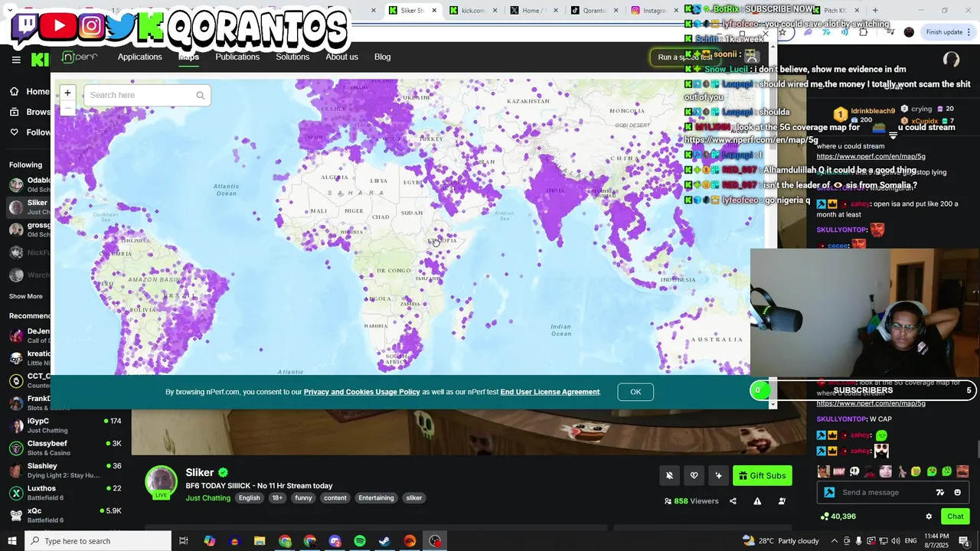Show hidden system tray icons
The image size is (980, 551).
pos(835,541)
